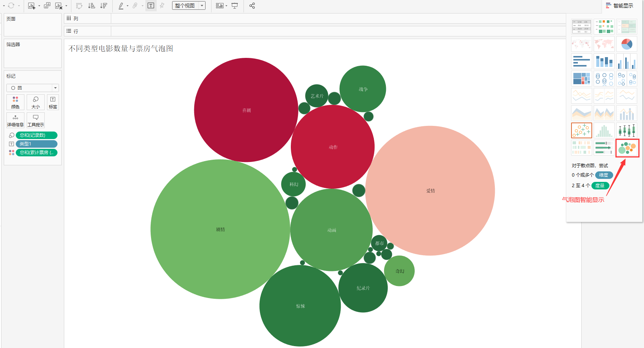The height and width of the screenshot is (348, 644).
Task: Choose highlight table in Show Me
Action: pos(627,27)
